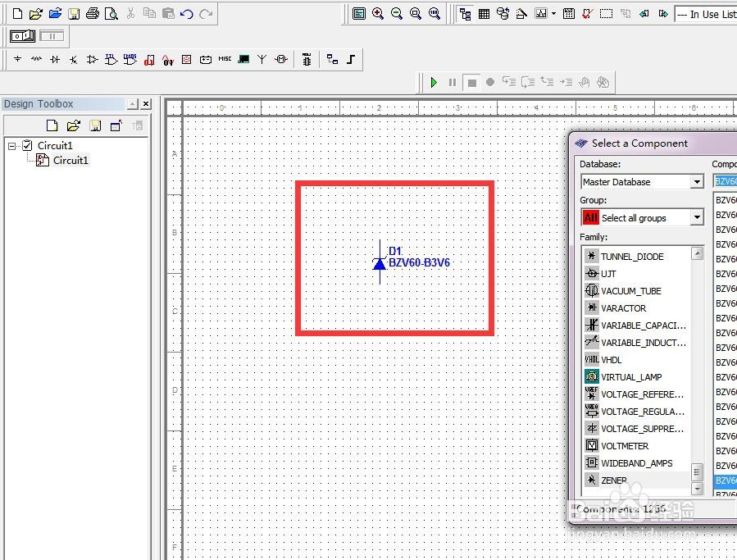This screenshot has width=737, height=560.
Task: Open the database manager
Action: (503, 14)
